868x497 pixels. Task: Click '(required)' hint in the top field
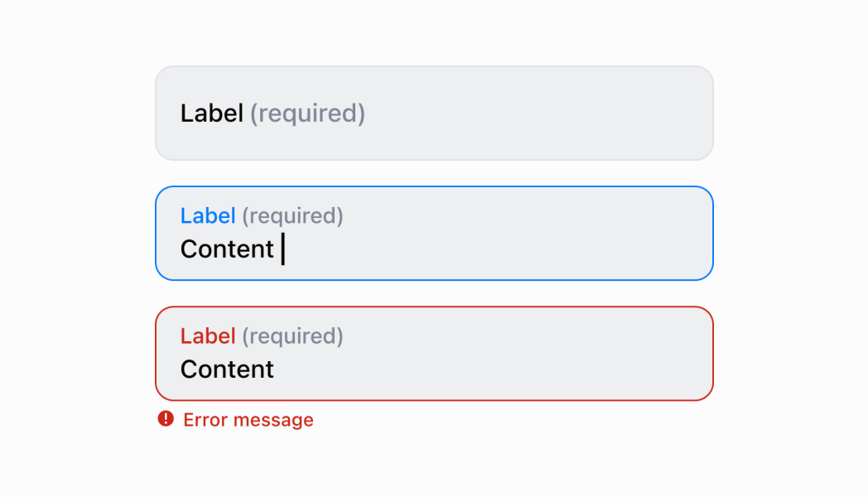[307, 113]
